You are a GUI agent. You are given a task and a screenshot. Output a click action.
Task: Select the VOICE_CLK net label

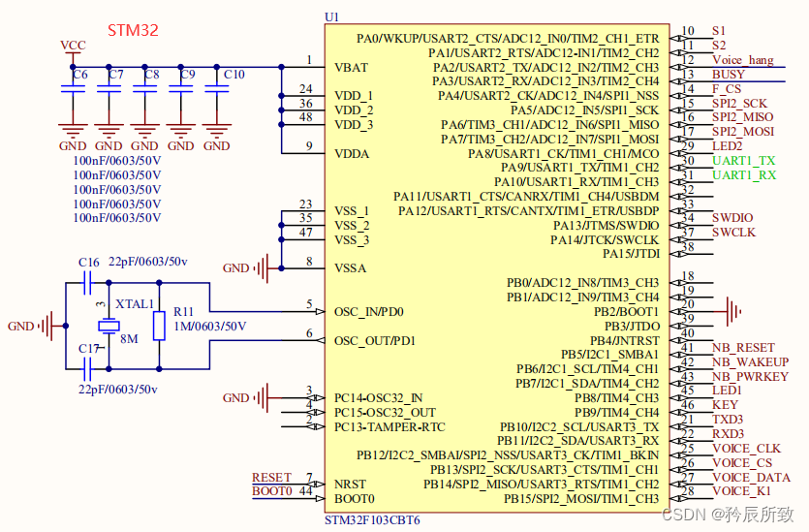[x=746, y=448]
